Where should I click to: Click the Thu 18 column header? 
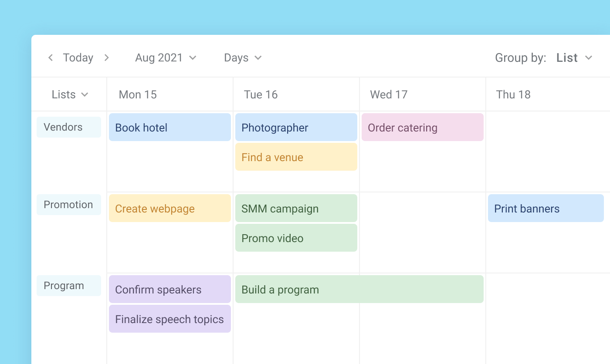(x=513, y=95)
